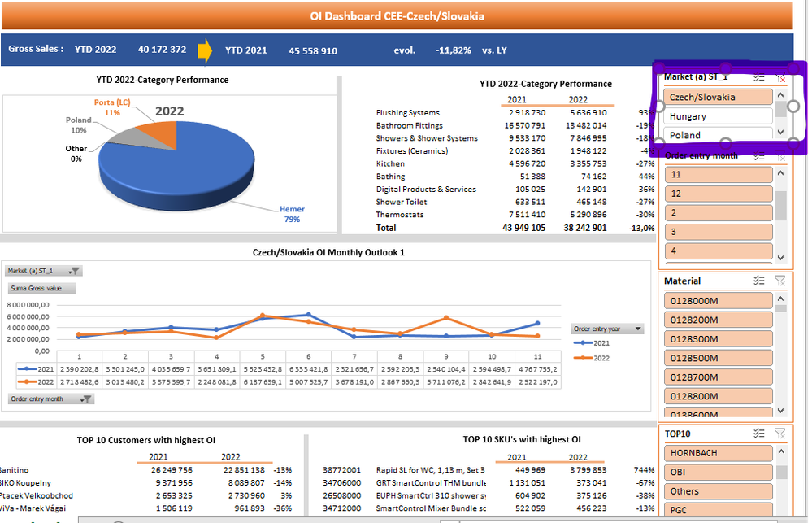Select PGC in TOP10 slicer
812x523 pixels.
(719, 509)
